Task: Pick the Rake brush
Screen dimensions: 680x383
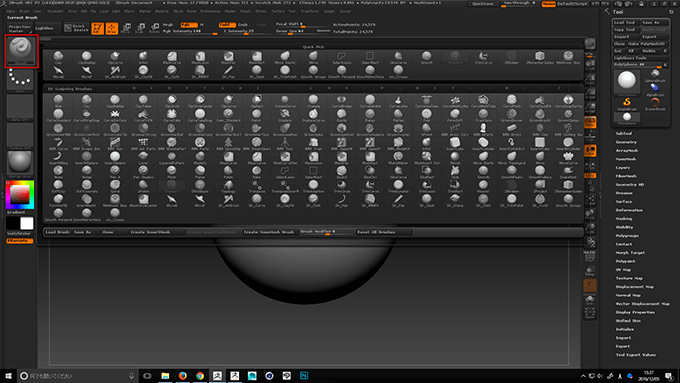Action: pos(256,172)
